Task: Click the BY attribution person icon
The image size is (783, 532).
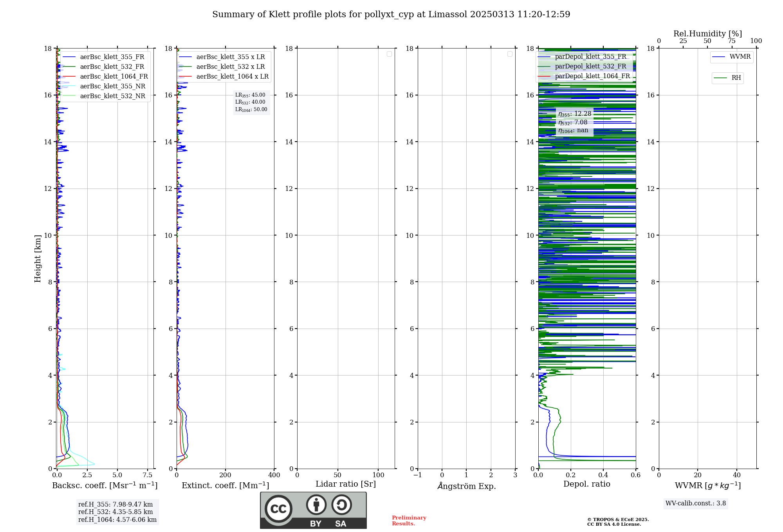Action: (x=316, y=505)
